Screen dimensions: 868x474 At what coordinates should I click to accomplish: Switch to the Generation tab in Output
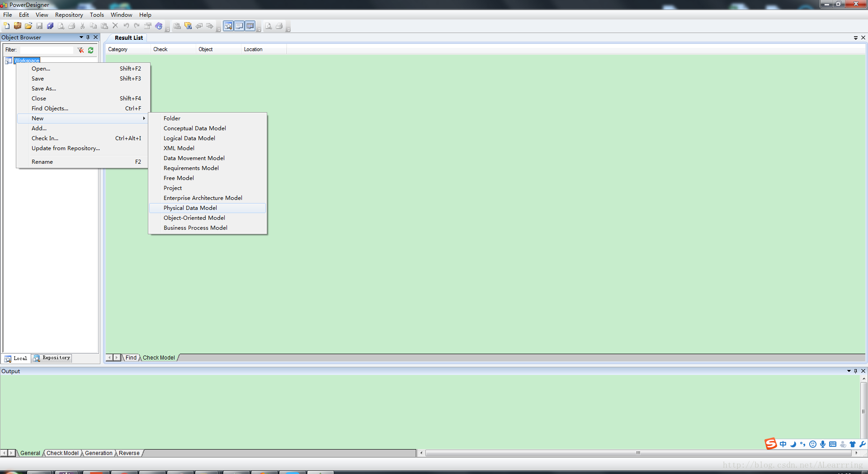click(x=99, y=453)
